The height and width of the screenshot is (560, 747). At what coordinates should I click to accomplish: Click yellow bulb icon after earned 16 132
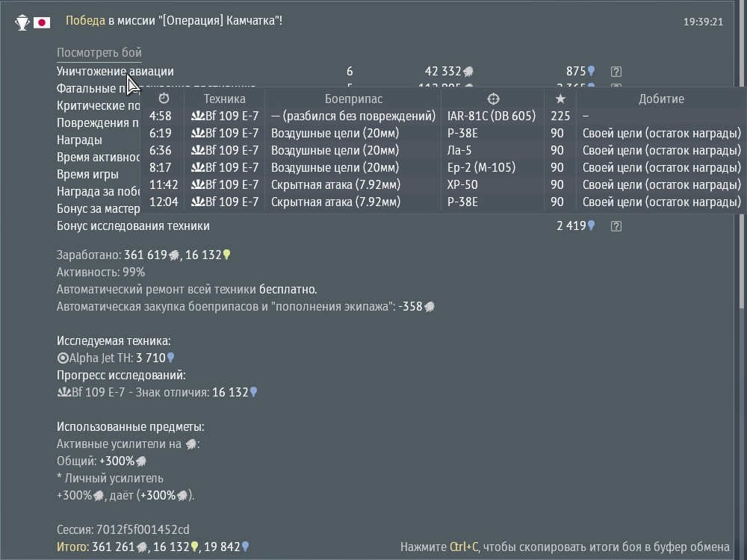click(227, 255)
